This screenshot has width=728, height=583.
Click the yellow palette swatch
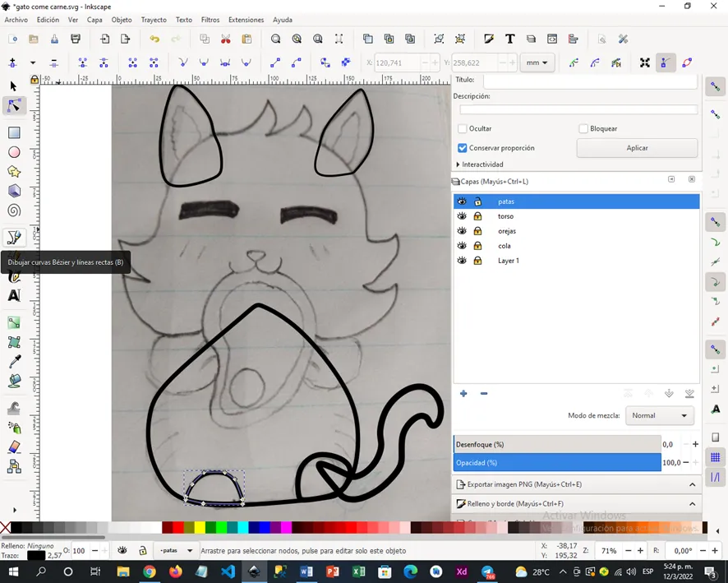point(200,527)
